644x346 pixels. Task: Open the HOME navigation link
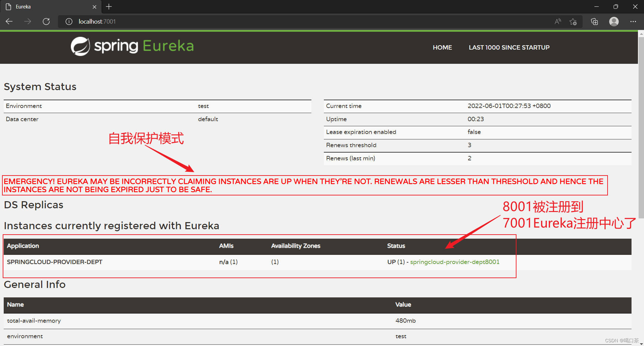click(442, 48)
